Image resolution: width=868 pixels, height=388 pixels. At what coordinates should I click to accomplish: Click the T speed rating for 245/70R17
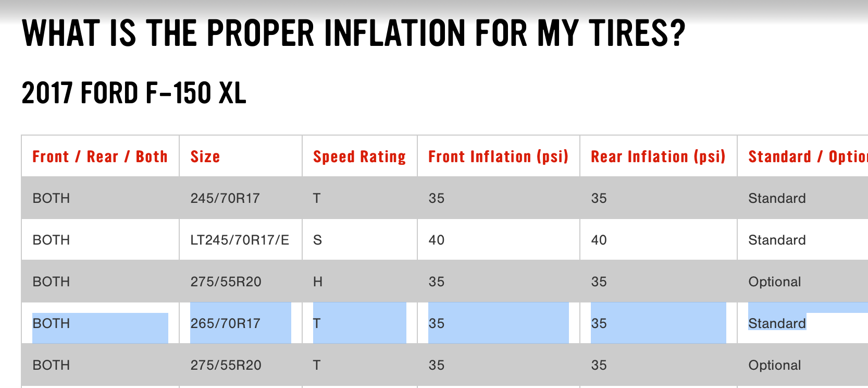(x=317, y=198)
